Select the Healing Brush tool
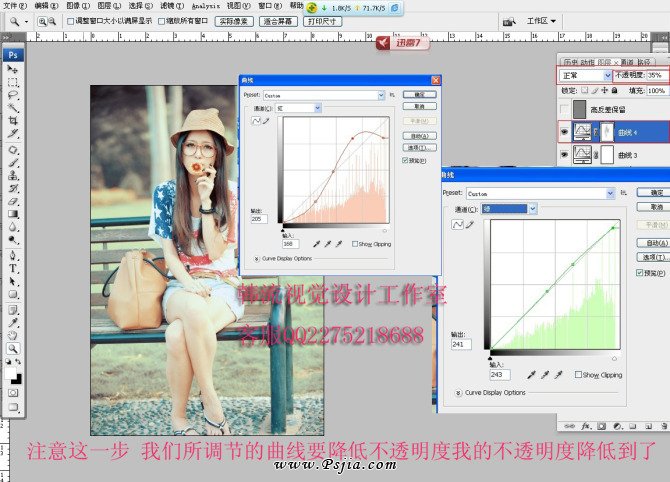This screenshot has height=482, width=670. pos(13,150)
